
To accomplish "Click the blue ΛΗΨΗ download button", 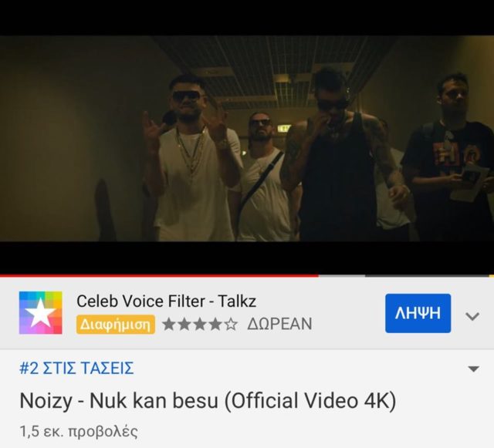I will pyautogui.click(x=418, y=313).
